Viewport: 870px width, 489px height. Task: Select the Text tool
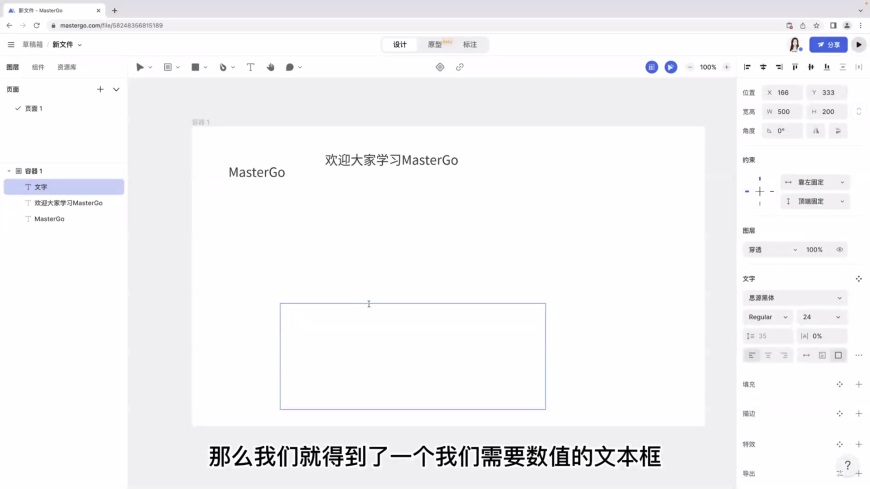click(250, 67)
